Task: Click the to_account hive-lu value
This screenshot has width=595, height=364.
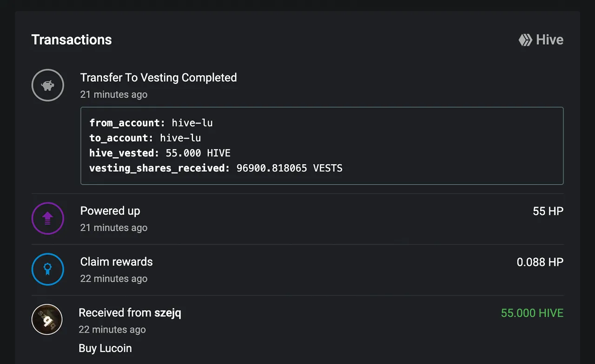Action: (180, 138)
